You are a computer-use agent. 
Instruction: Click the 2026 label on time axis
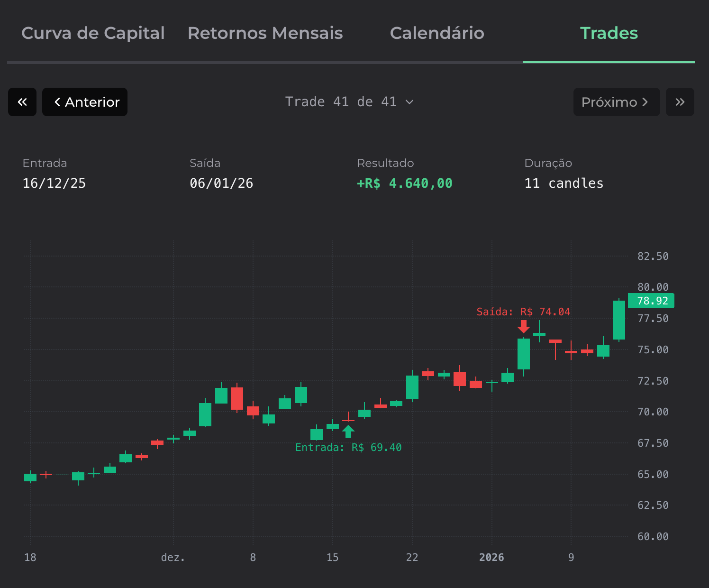tap(491, 557)
